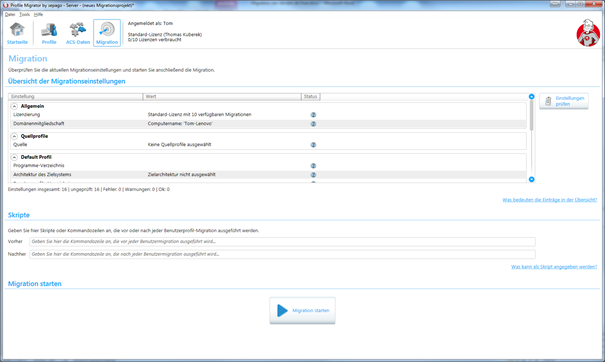
Task: Open the Tools menu
Action: coord(24,14)
